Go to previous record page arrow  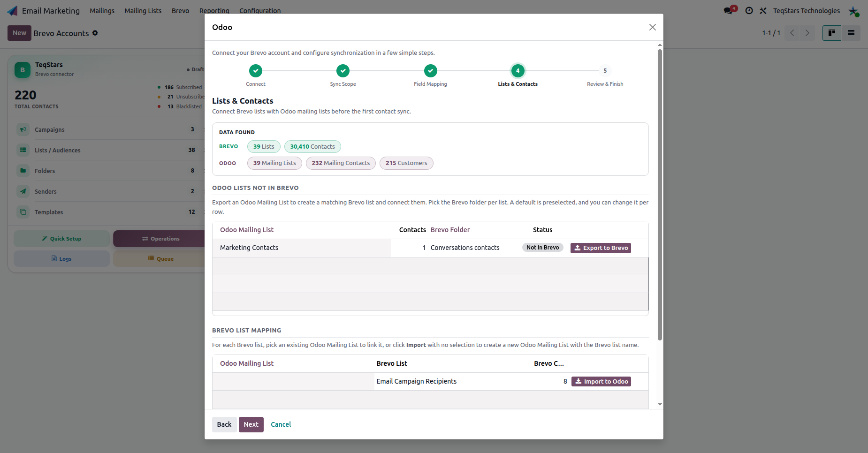click(x=792, y=33)
